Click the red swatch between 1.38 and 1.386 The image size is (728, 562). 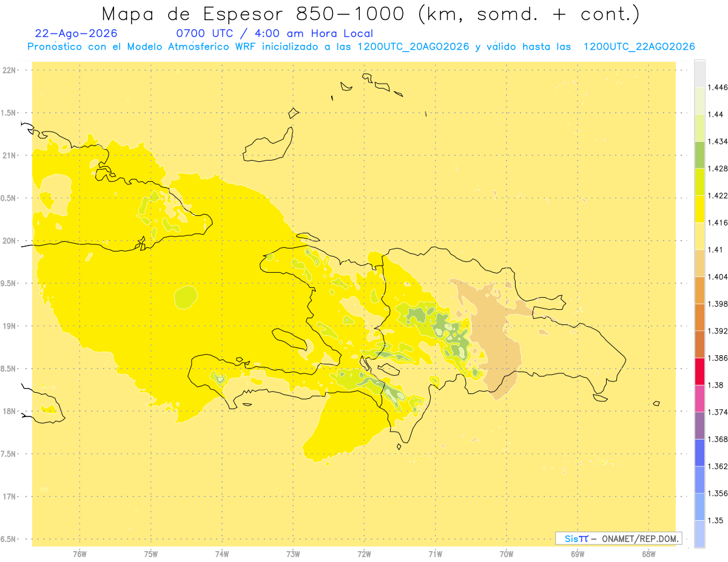(x=699, y=372)
